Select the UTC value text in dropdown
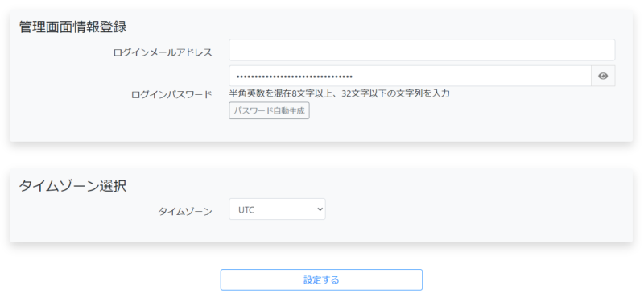This screenshot has width=644, height=298. click(x=246, y=209)
